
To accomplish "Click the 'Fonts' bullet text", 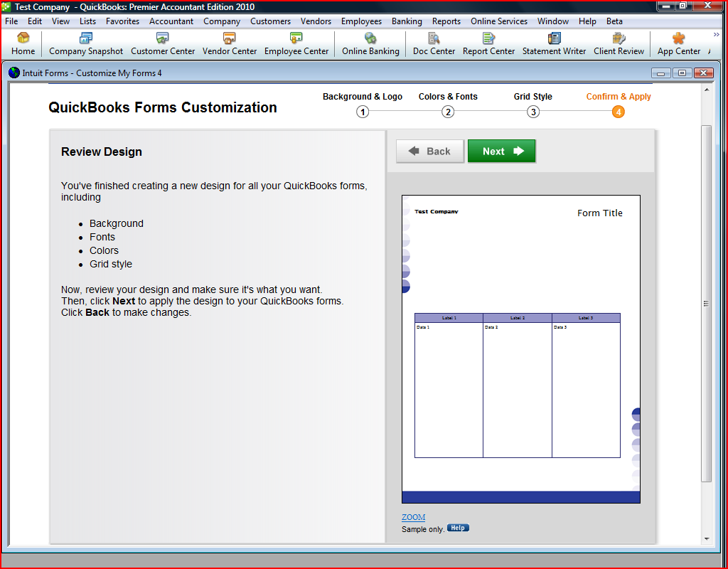I will [102, 237].
